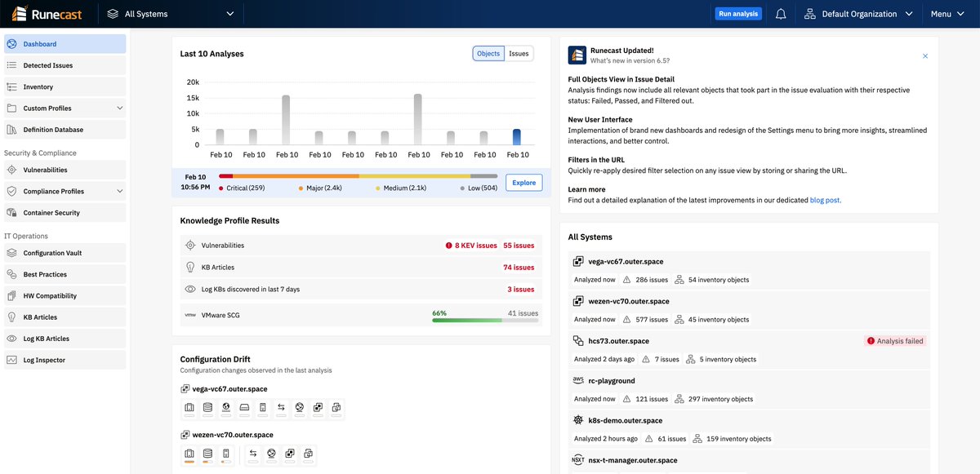Click the Kubernetes wheel icon beside k8s-demo.outer.space
This screenshot has height=474, width=980.
[x=578, y=420]
